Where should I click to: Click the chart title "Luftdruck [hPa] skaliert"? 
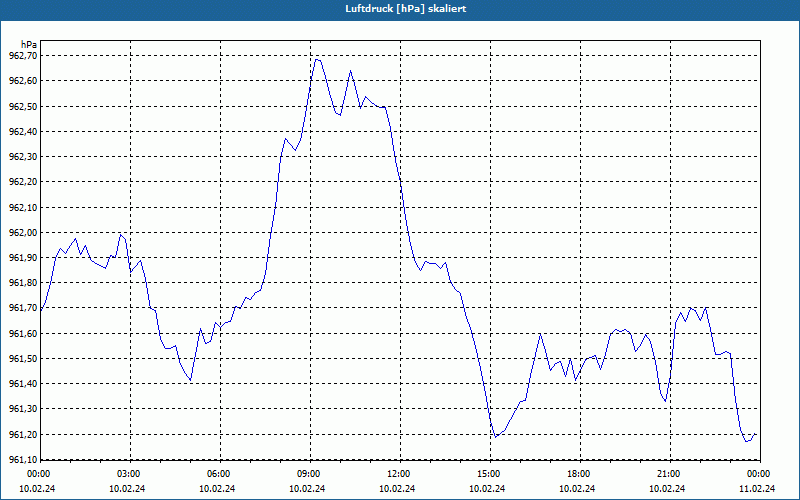[x=405, y=9]
